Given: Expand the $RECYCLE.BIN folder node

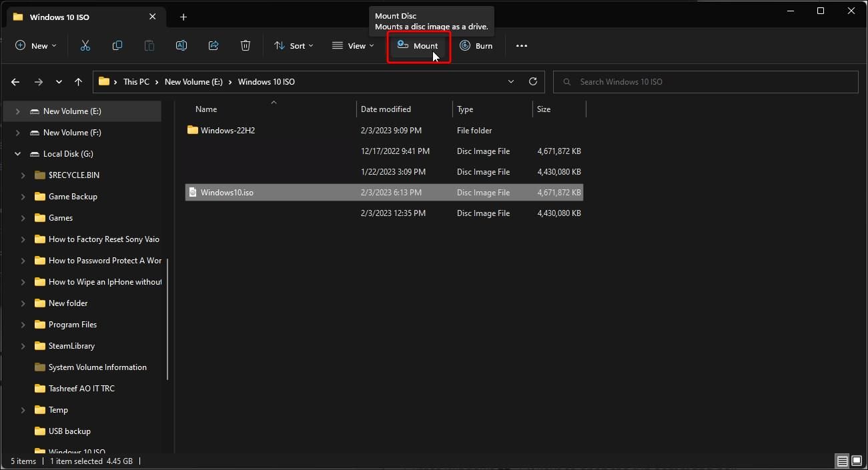Looking at the screenshot, I should coord(23,175).
